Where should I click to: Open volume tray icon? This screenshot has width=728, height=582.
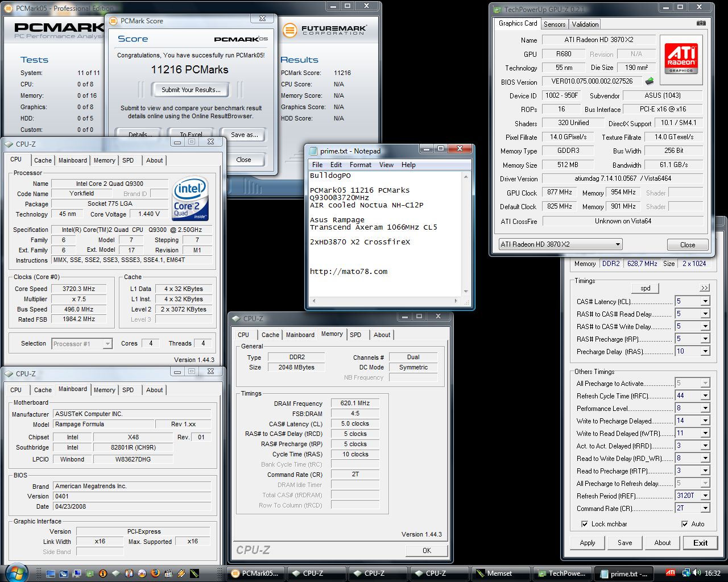tap(697, 573)
